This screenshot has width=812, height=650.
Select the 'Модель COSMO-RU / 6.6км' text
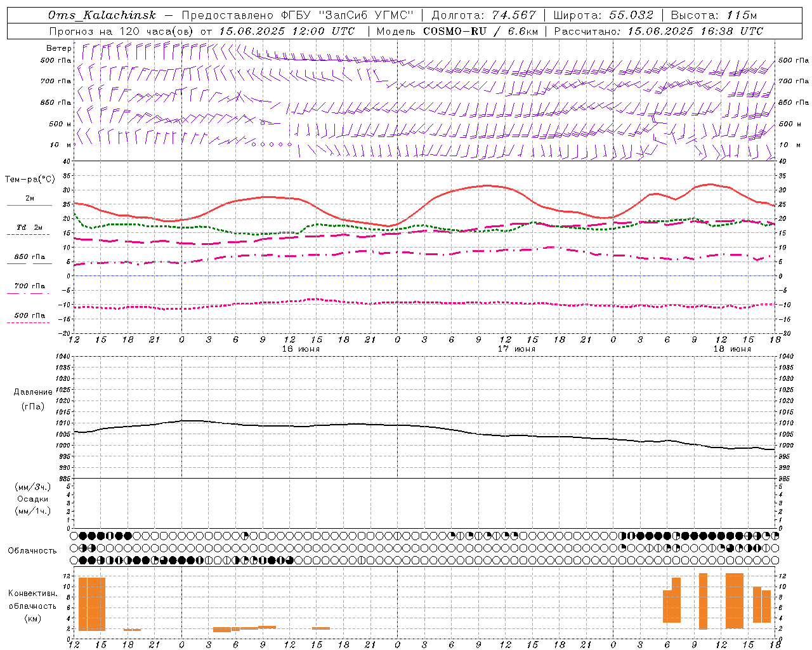[x=457, y=31]
